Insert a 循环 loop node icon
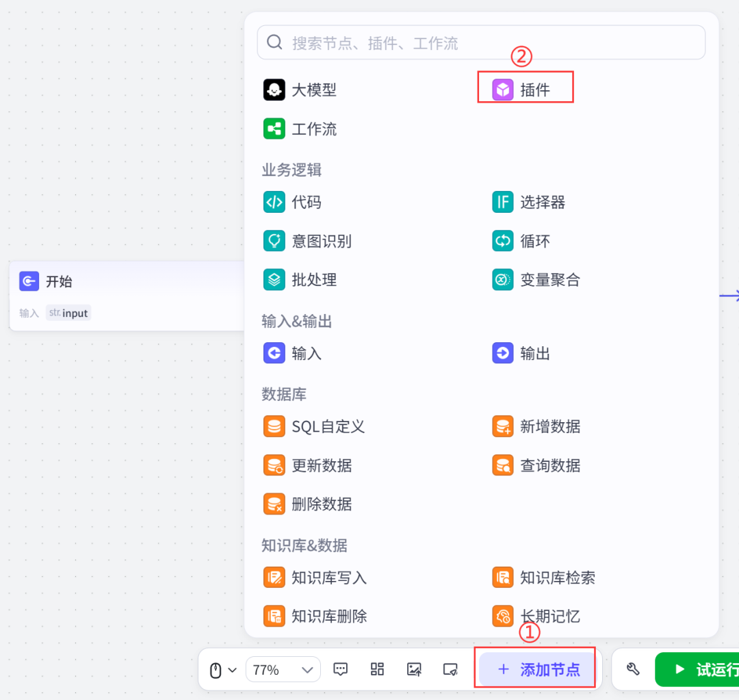Viewport: 739px width, 700px height. tap(502, 241)
